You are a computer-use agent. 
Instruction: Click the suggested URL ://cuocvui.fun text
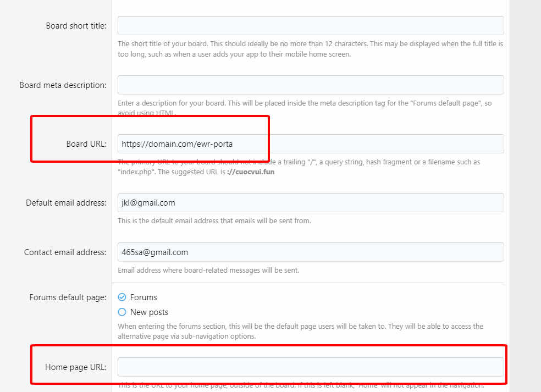[251, 172]
